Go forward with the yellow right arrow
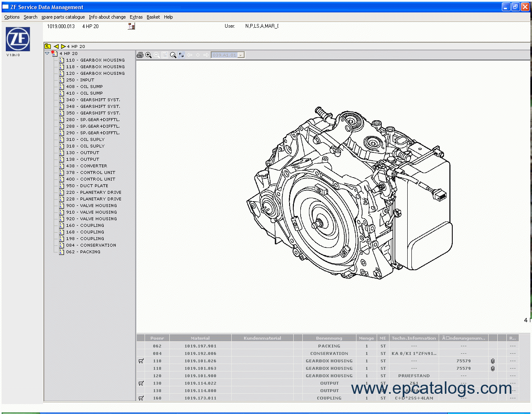The image size is (532, 414). pyautogui.click(x=63, y=46)
